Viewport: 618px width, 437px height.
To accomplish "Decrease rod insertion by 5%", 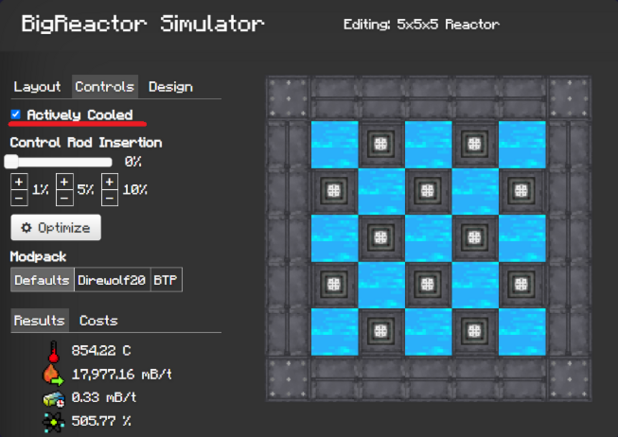I will tap(64, 197).
